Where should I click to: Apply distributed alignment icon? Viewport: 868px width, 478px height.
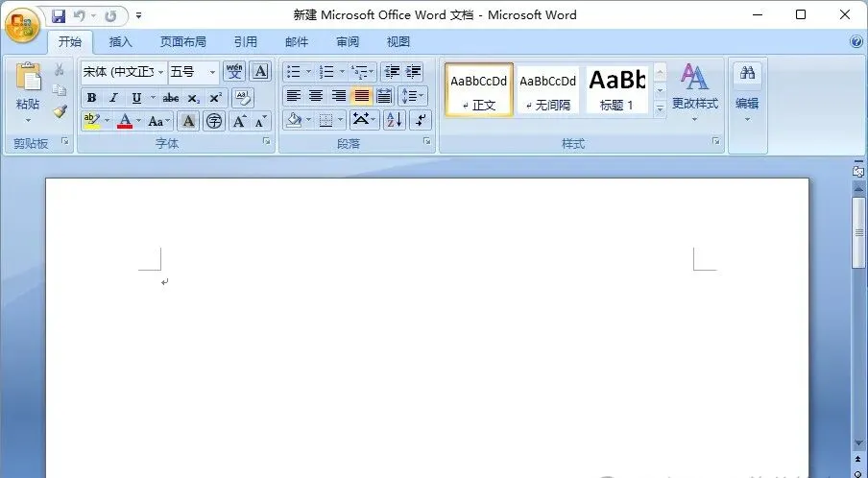[384, 96]
